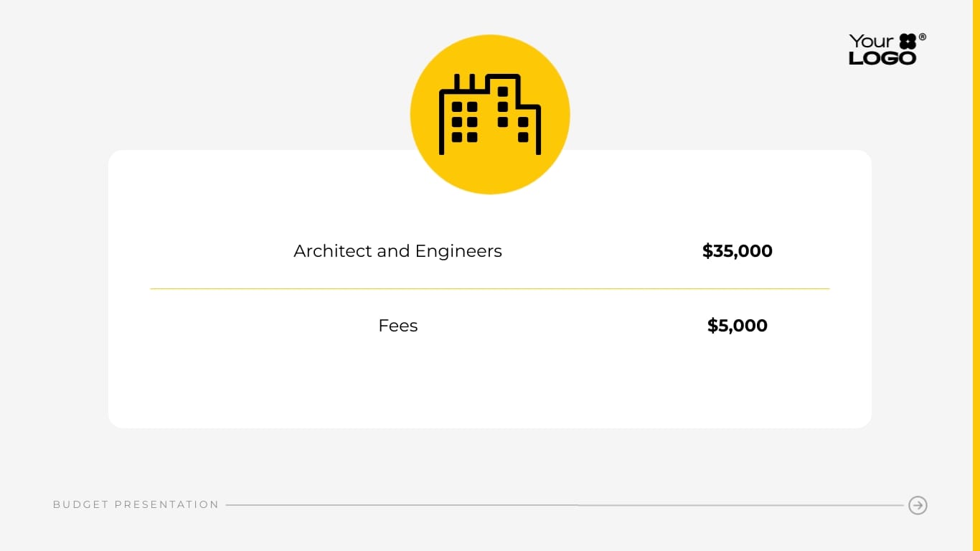Click the "BUDGET PRESENTATION" footer text
Viewport: 980px width, 551px height.
[x=136, y=505]
